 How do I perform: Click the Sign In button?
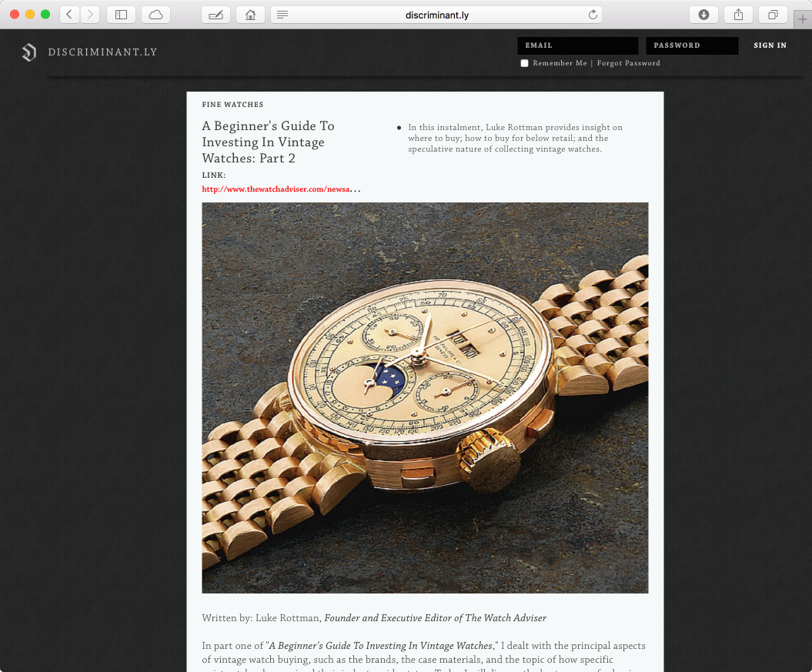click(770, 45)
